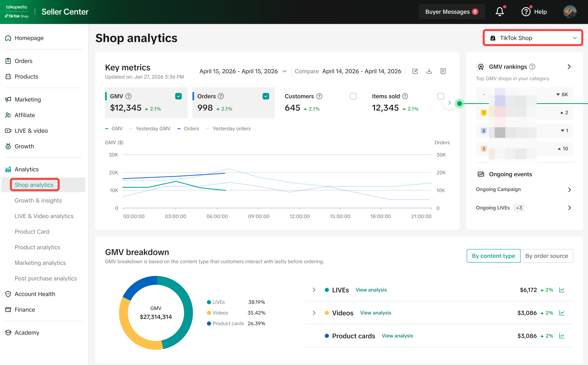
Task: Click the tokopedia TikTok Shop logo
Action: pos(17,12)
